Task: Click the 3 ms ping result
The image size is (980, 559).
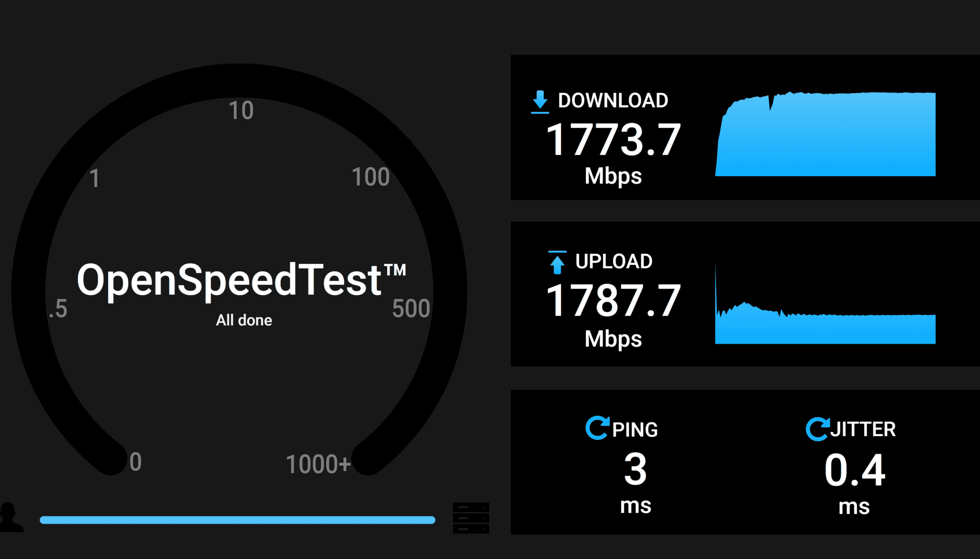Action: (x=635, y=482)
